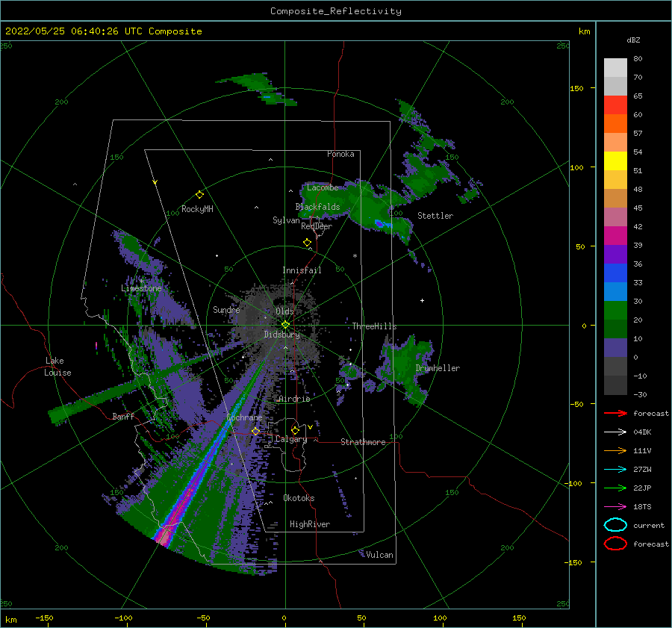Click the yellow diamond marker inside Calgary
The width and height of the screenshot is (672, 628).
click(x=295, y=430)
